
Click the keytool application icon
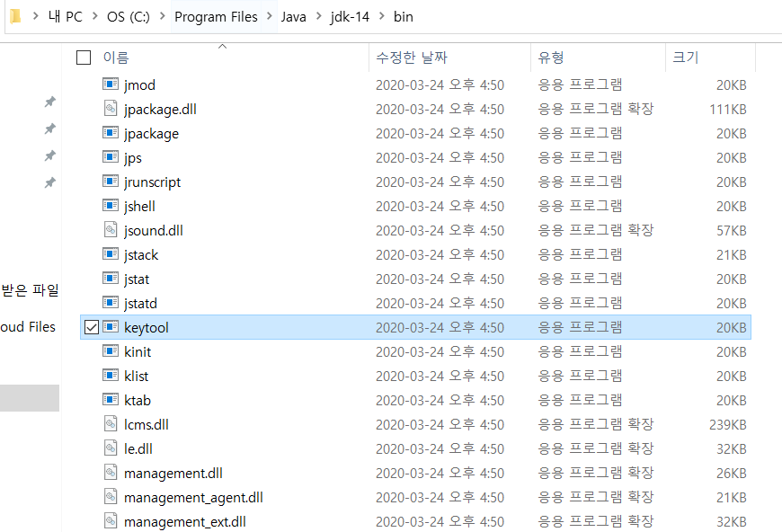point(111,326)
